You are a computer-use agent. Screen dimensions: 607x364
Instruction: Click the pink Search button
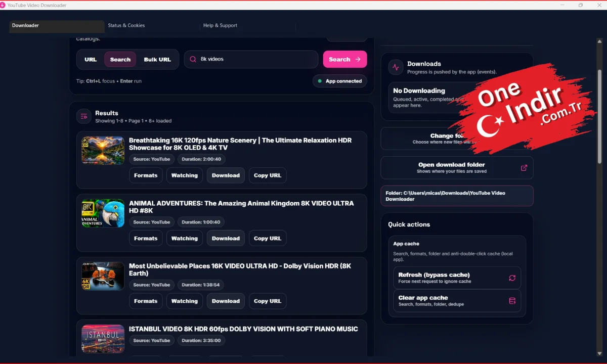pyautogui.click(x=345, y=59)
